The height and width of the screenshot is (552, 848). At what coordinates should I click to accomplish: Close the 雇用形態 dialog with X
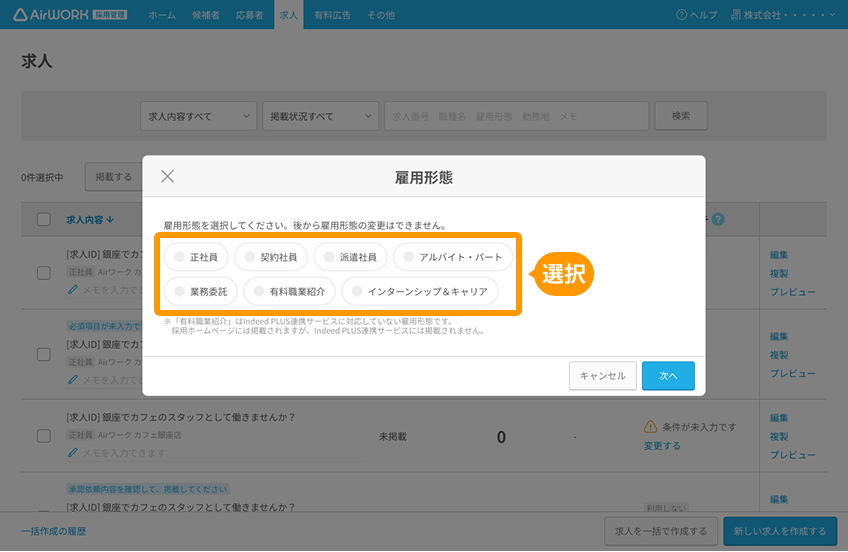168,176
